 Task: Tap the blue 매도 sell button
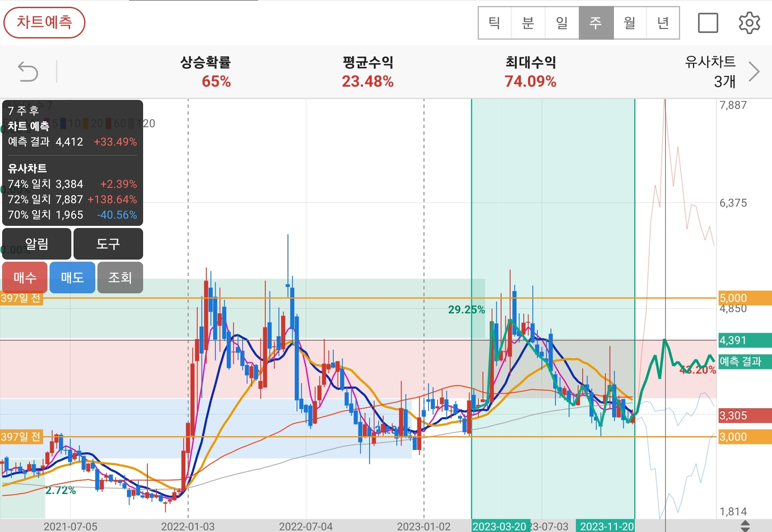(72, 278)
